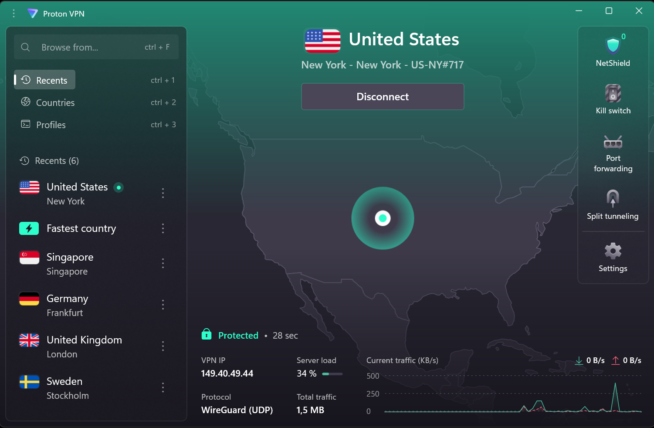Image resolution: width=654 pixels, height=428 pixels.
Task: Click the 28 sec connection time
Action: point(285,335)
